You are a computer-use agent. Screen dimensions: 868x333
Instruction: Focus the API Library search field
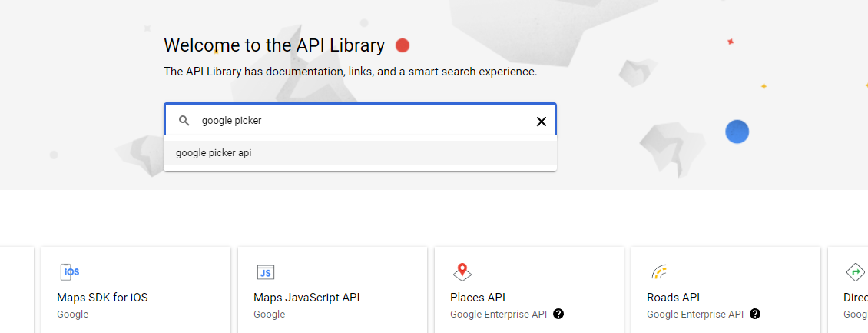point(361,121)
